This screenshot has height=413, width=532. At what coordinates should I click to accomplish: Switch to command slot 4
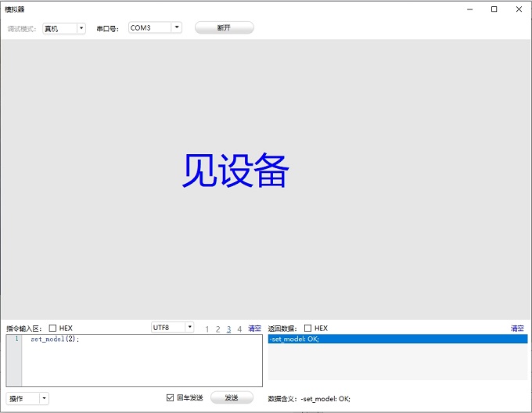coord(239,329)
